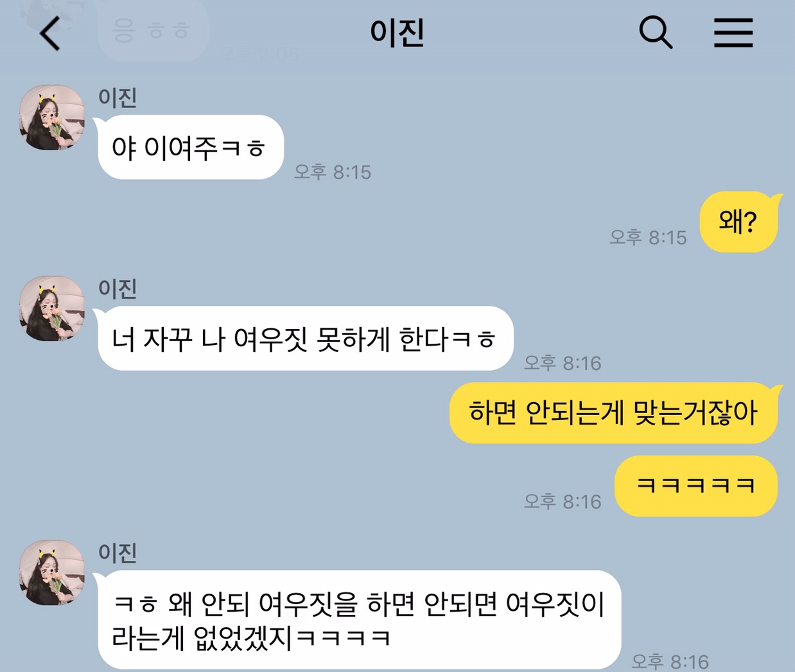Tap the long 왜 안되 여우짓을 message bubble
Screen dimensions: 795x672
coord(359,620)
